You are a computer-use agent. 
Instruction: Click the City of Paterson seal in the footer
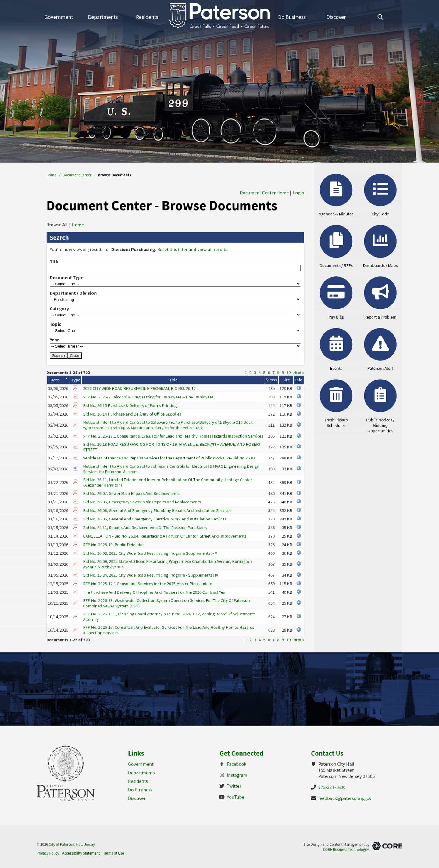click(x=65, y=764)
